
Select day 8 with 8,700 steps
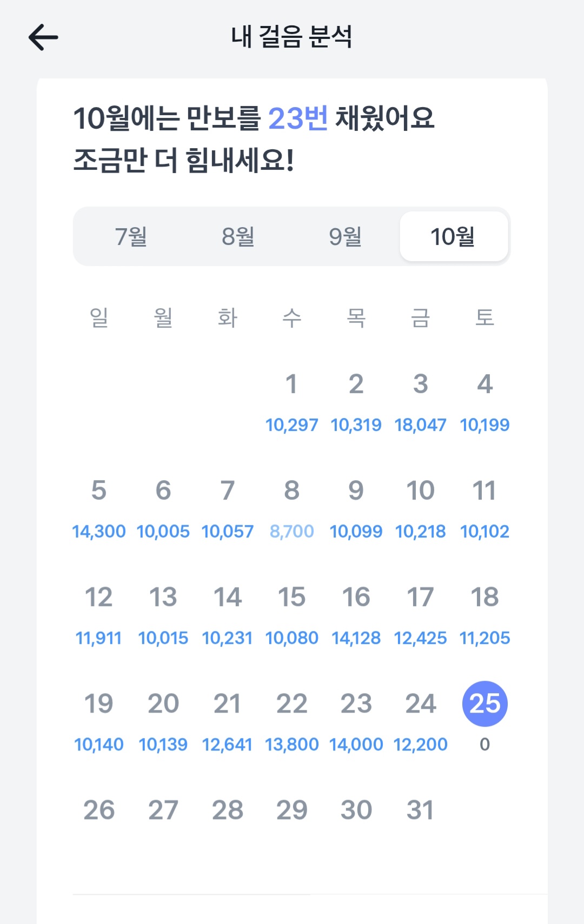[x=291, y=509]
